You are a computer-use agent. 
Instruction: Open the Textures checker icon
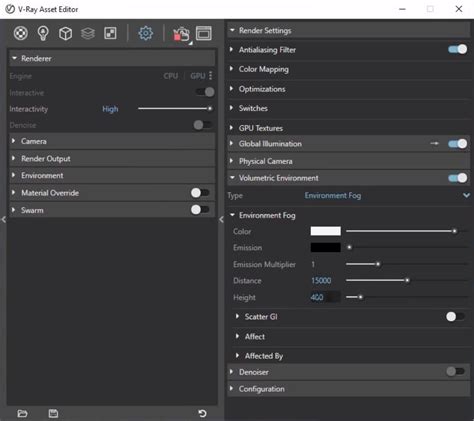(x=110, y=33)
